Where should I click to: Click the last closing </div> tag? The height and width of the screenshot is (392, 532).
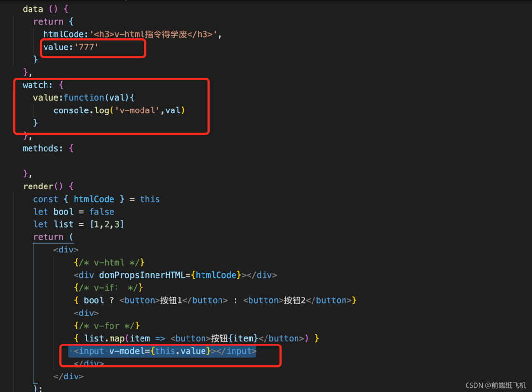(x=68, y=376)
